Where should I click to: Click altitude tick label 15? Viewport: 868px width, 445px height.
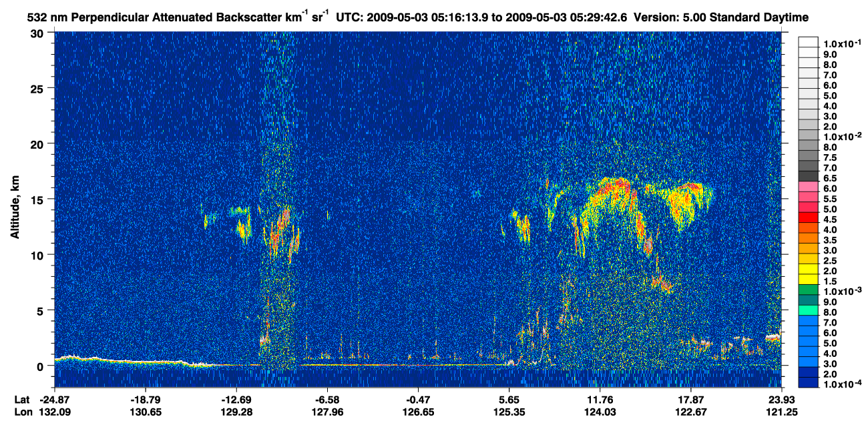click(38, 199)
